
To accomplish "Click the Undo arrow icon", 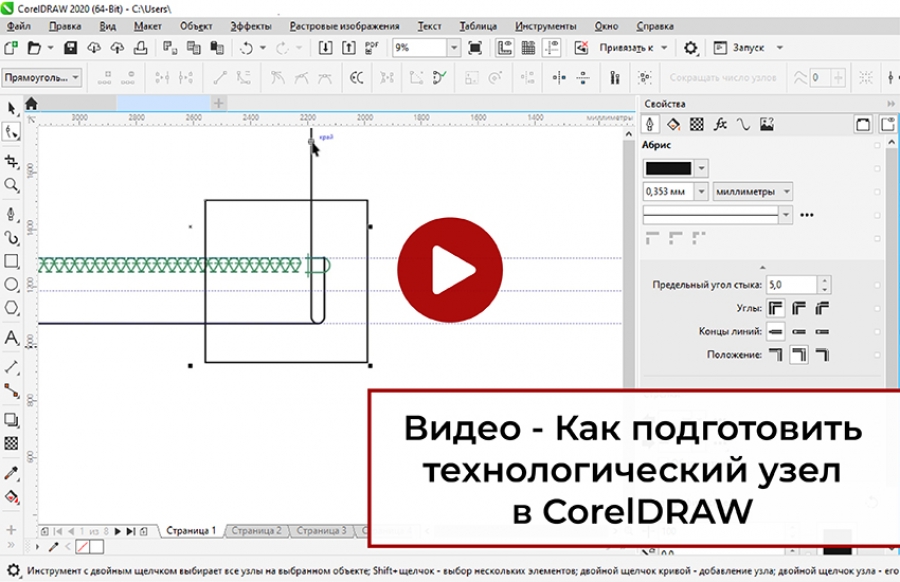I will [246, 48].
